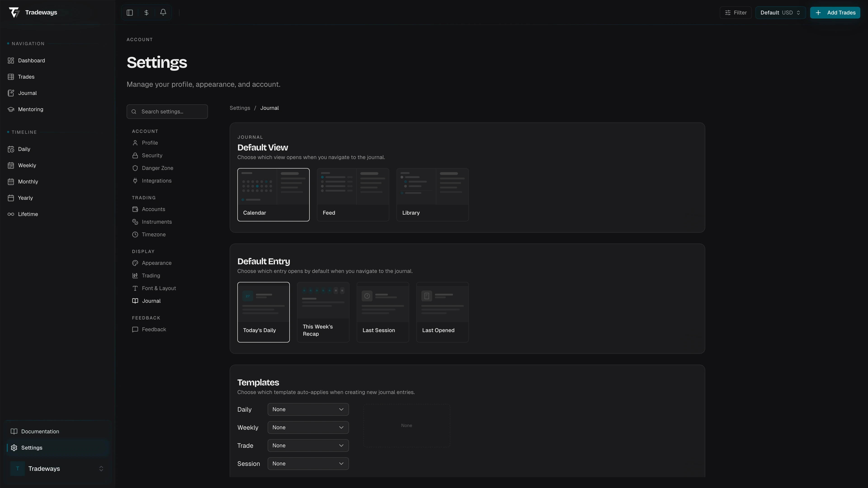The width and height of the screenshot is (868, 488).
Task: Go to Appearance settings section
Action: tap(156, 263)
